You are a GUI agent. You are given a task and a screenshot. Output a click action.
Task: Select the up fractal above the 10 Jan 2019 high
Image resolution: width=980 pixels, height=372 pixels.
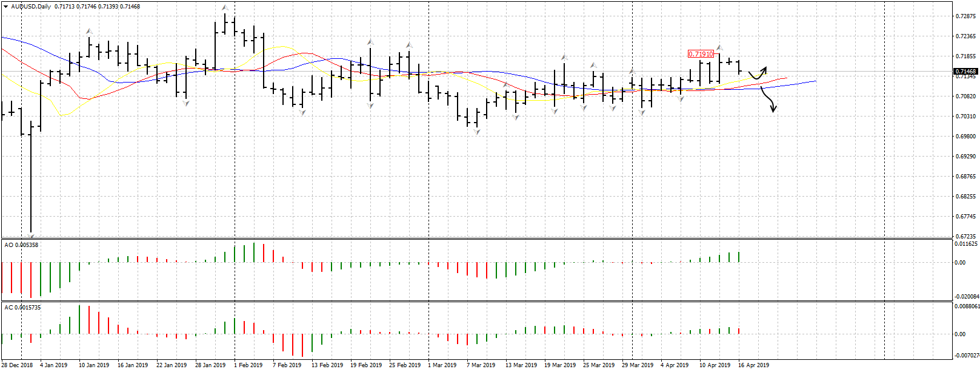(89, 31)
